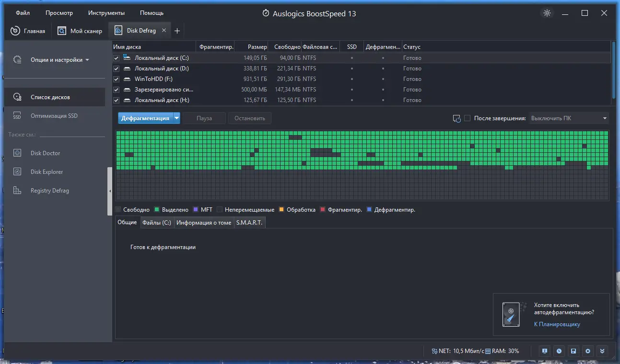Open the Просмотр menu
This screenshot has height=364, width=620.
pos(59,13)
